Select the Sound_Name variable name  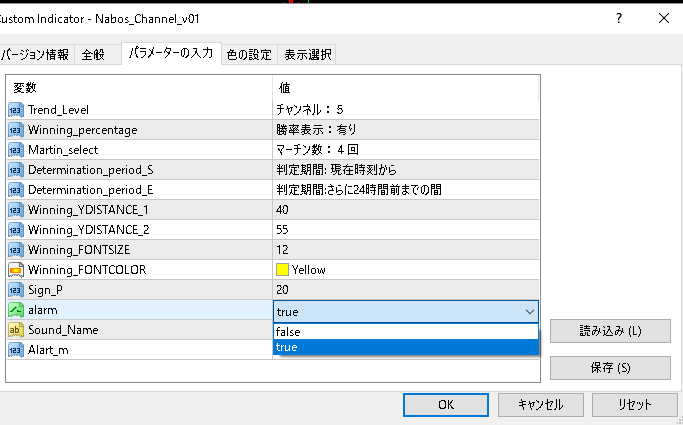tap(63, 330)
